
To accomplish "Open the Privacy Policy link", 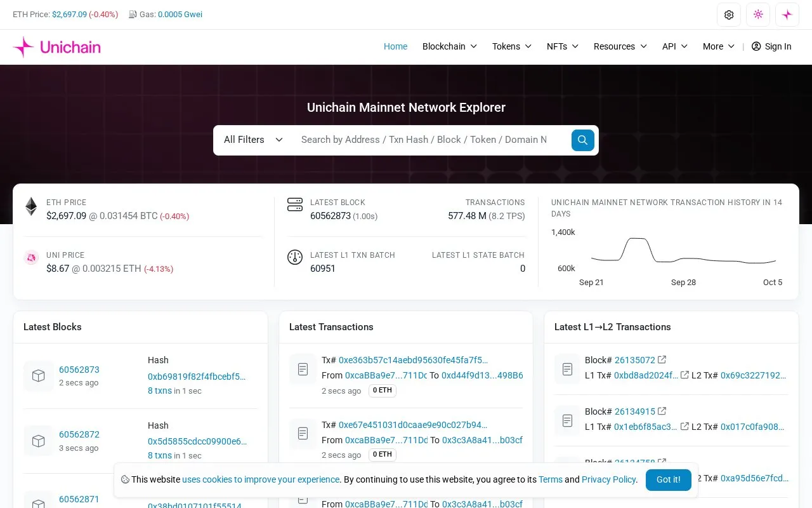I will pyautogui.click(x=609, y=479).
